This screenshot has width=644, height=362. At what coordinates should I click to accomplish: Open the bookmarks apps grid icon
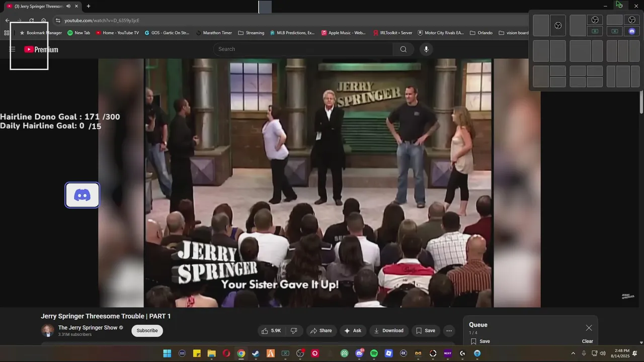click(x=7, y=33)
